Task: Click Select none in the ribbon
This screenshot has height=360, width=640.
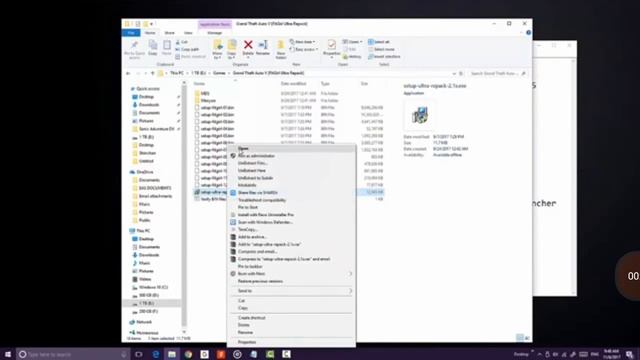Action: click(381, 49)
